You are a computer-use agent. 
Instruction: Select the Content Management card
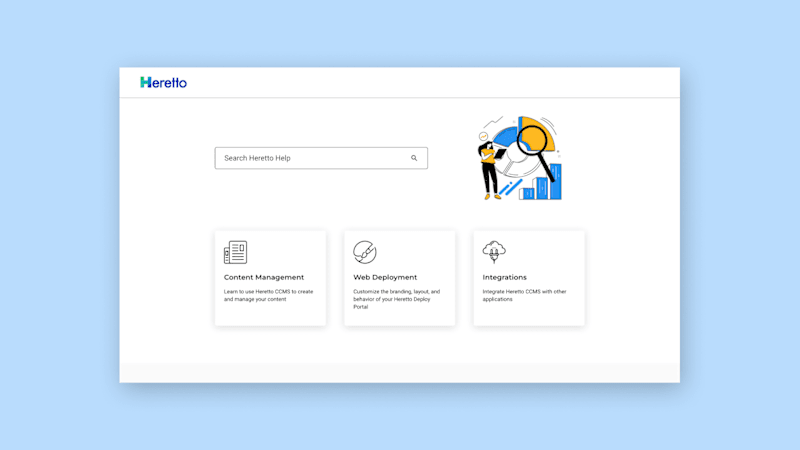click(x=270, y=278)
